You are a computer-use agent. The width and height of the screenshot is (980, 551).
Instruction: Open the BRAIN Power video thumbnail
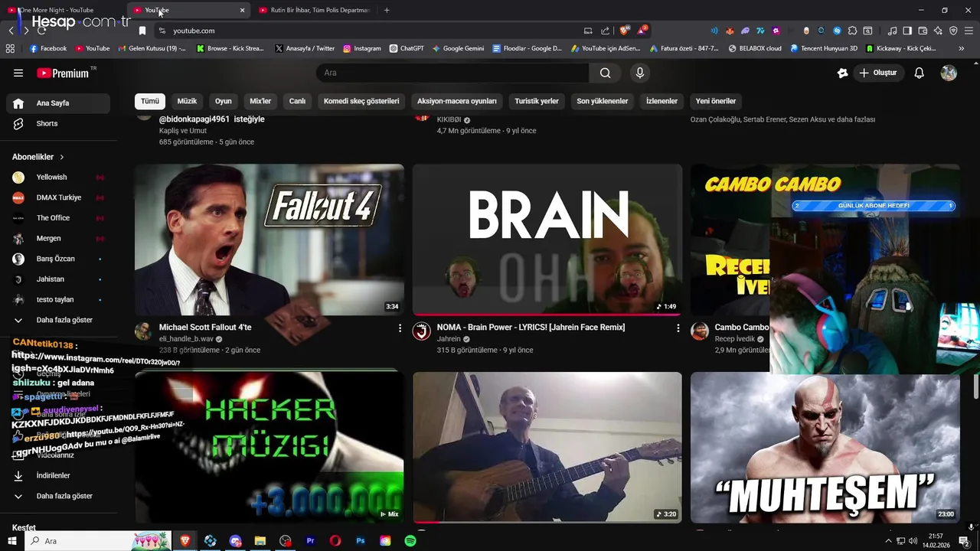[x=547, y=240]
